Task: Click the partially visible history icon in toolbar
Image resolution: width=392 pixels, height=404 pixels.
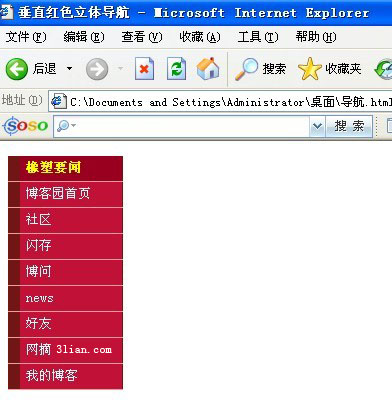Action: click(x=383, y=69)
